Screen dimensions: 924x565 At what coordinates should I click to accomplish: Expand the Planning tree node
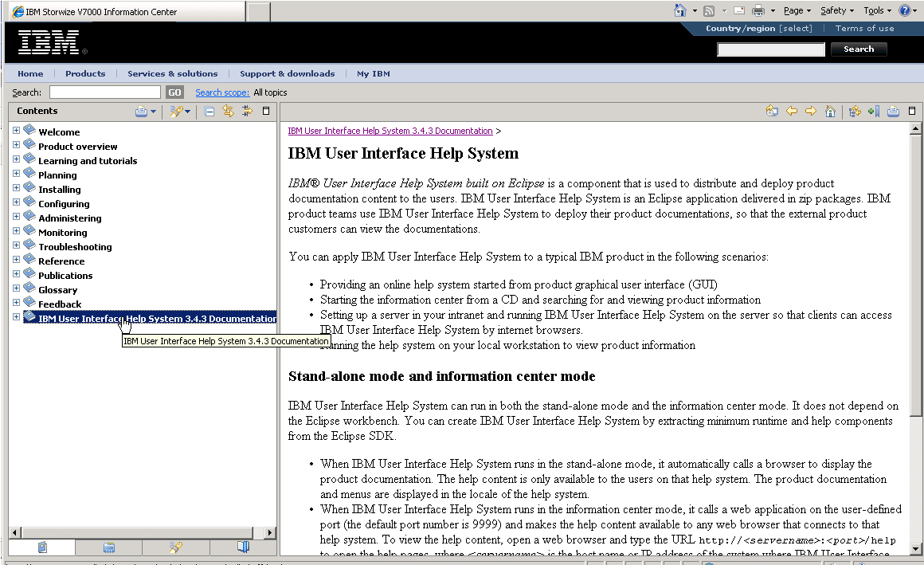17,174
